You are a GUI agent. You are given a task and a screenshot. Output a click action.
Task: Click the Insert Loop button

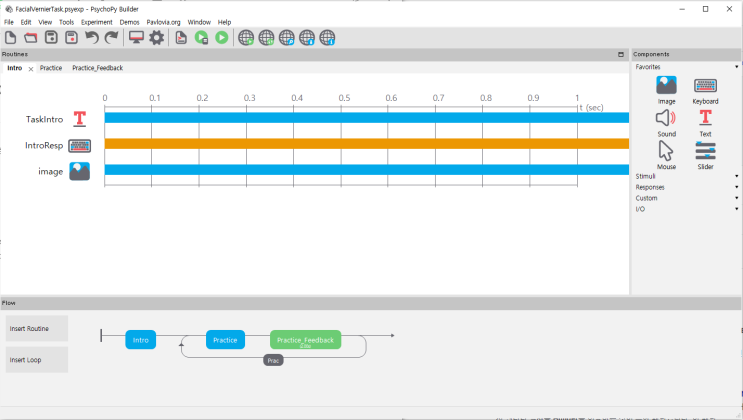click(37, 360)
